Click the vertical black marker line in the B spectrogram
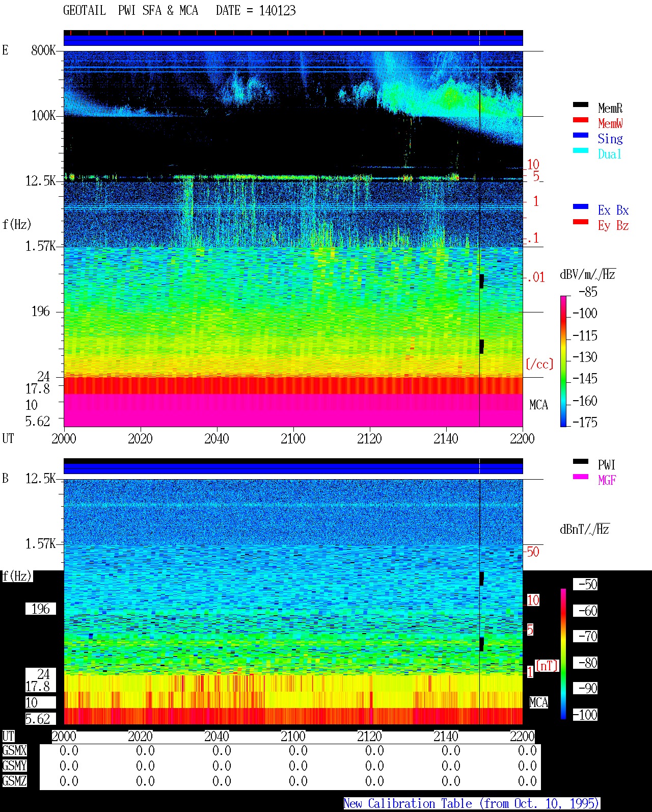Viewport: 652px width, 812px height. click(x=479, y=601)
